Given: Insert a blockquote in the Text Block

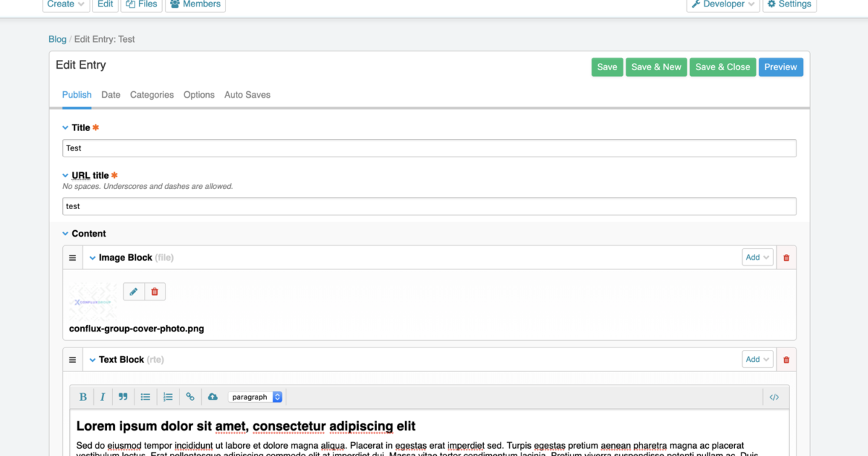Looking at the screenshot, I should pos(123,397).
